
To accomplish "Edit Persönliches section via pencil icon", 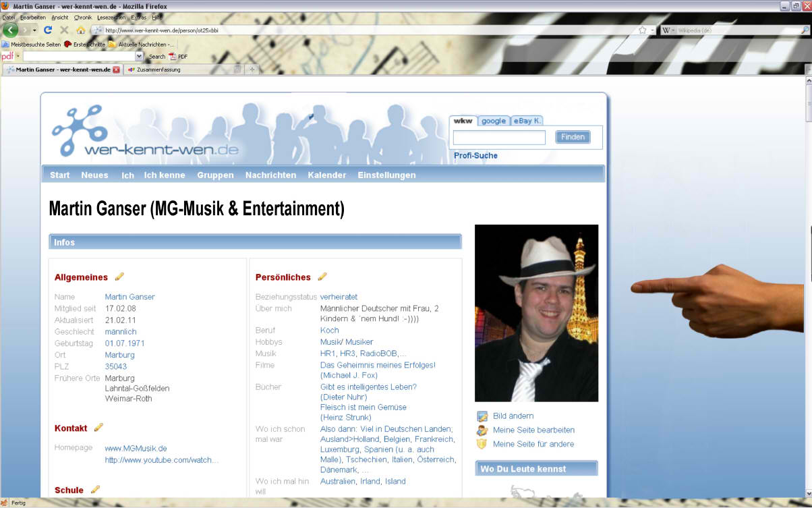I will tap(322, 277).
